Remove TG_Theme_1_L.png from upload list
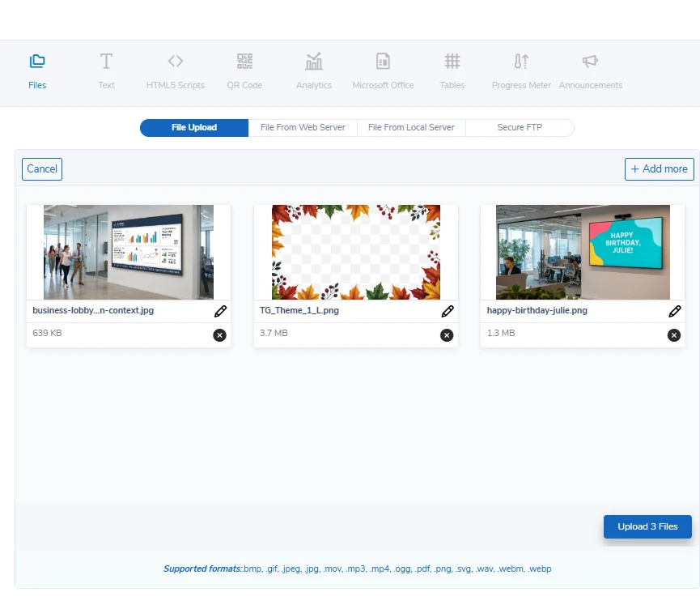This screenshot has width=700, height=609. (x=447, y=335)
